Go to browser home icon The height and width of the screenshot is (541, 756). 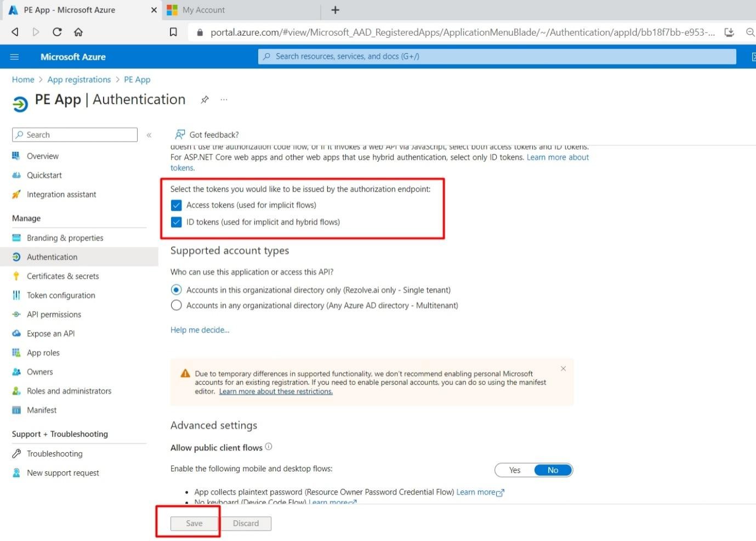(78, 32)
